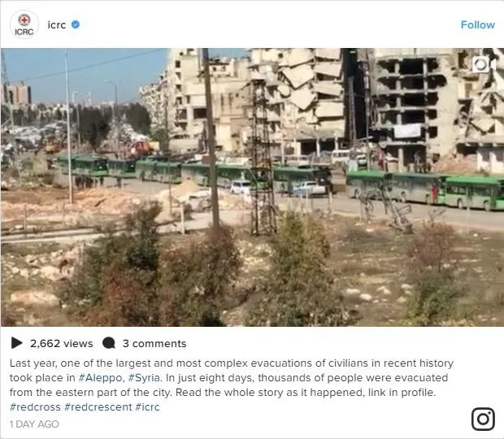Open the ICRC profile picture
Screen dimensions: 504x439
tap(24, 24)
